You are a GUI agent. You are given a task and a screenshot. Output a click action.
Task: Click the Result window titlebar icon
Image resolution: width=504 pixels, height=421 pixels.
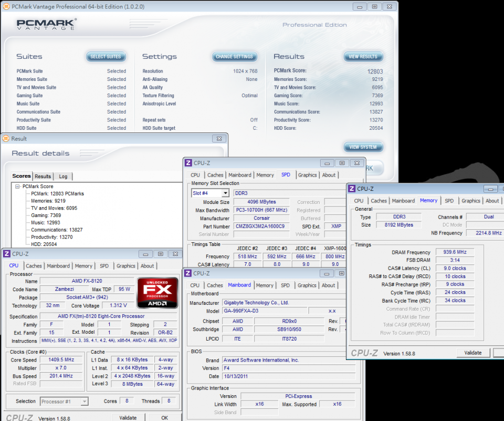tap(6, 138)
